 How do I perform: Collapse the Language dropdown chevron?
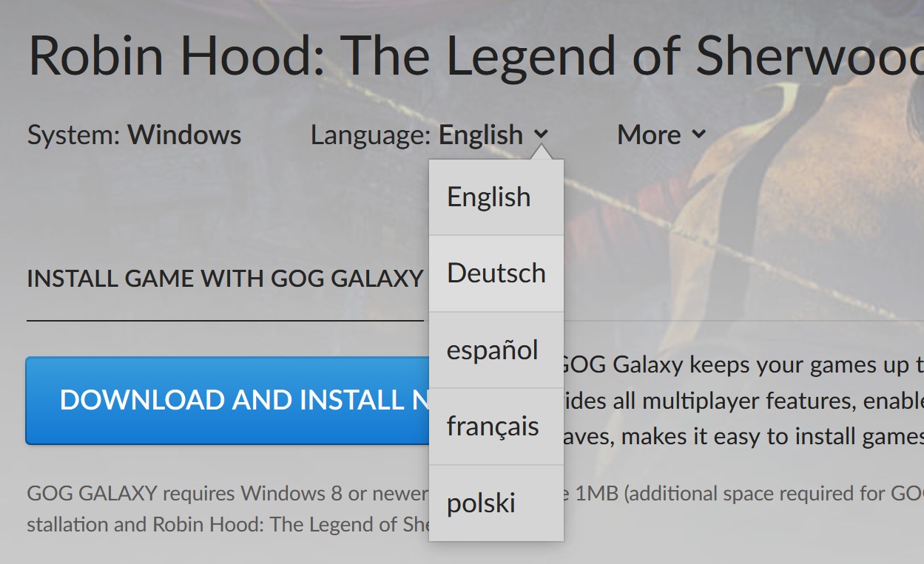coord(541,135)
